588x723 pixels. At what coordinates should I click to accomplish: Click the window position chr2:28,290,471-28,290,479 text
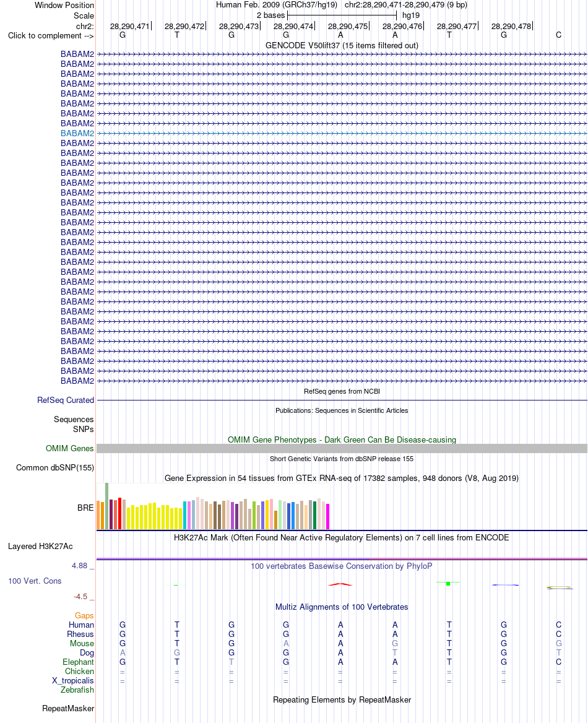(x=406, y=4)
